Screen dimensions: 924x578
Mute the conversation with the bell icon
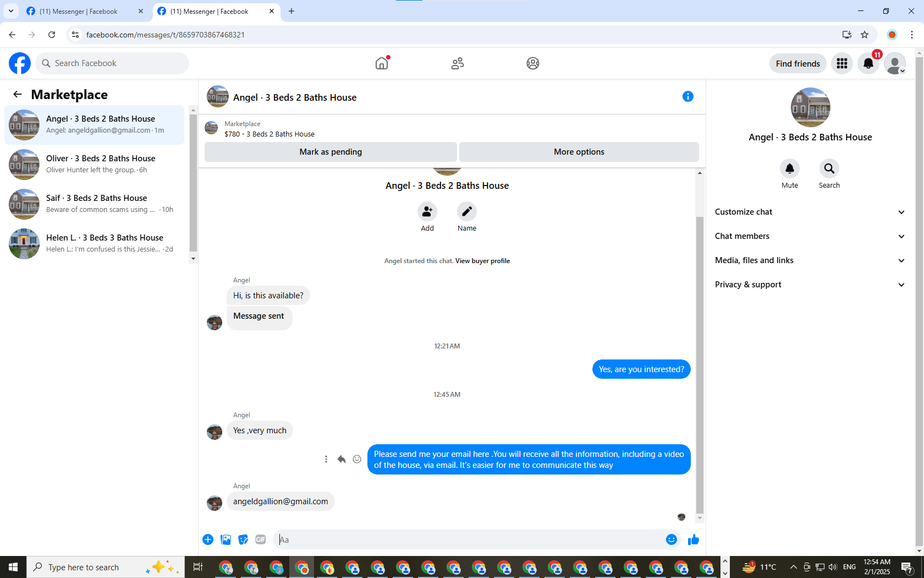click(x=790, y=168)
